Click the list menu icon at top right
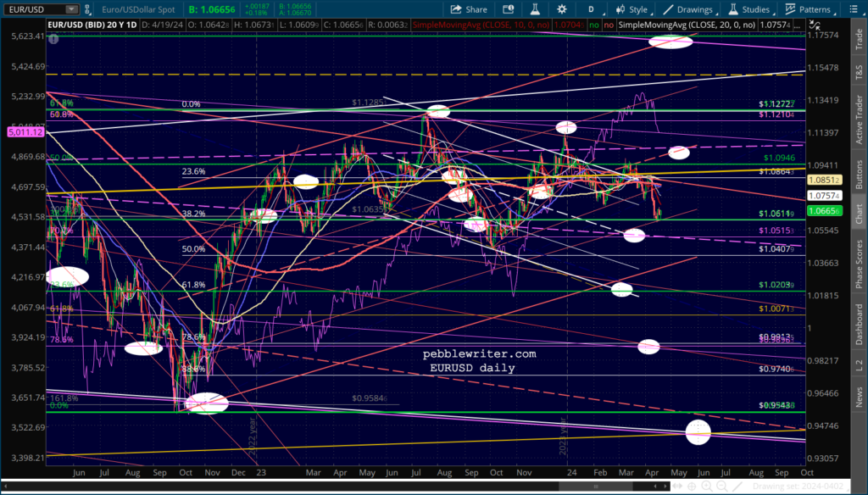 (x=854, y=9)
